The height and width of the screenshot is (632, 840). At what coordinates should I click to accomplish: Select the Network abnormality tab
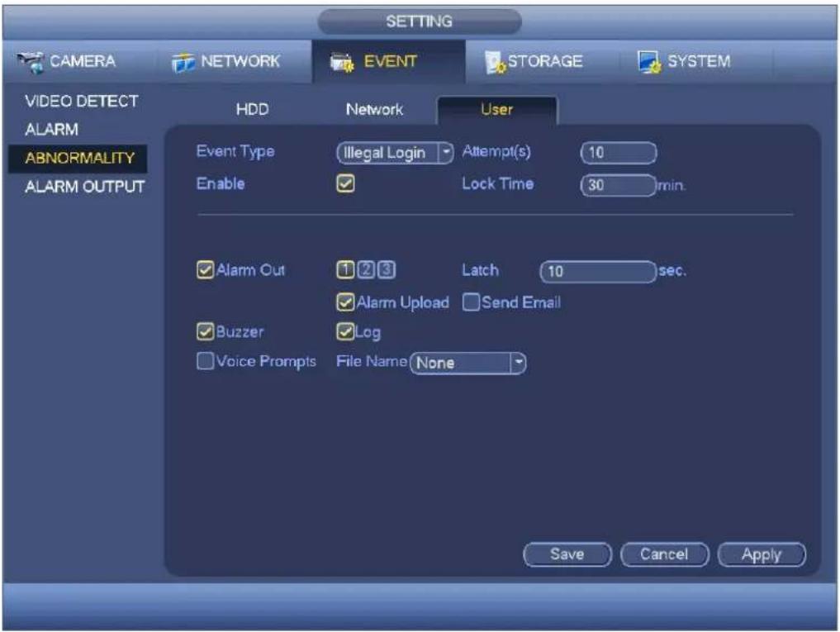tap(374, 109)
